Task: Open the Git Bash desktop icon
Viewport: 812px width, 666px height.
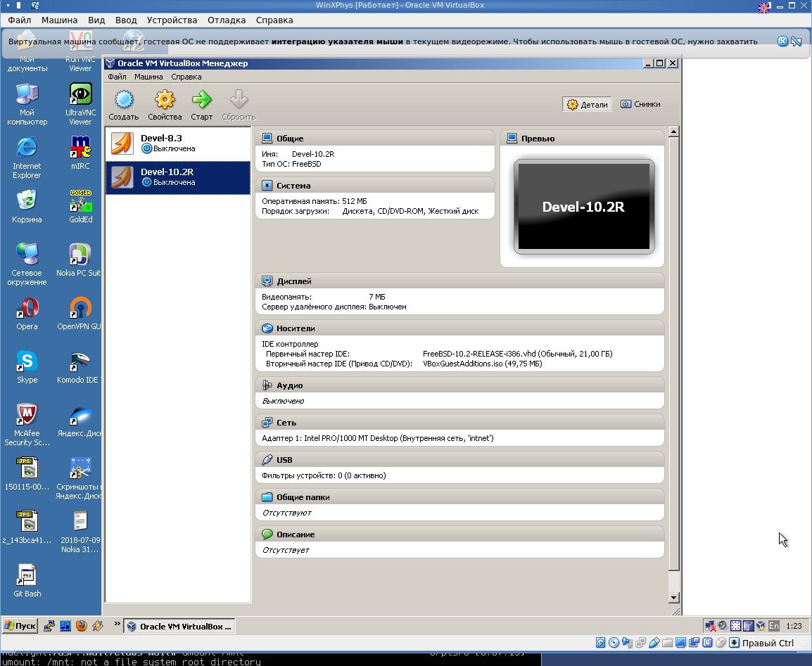Action: click(x=27, y=581)
